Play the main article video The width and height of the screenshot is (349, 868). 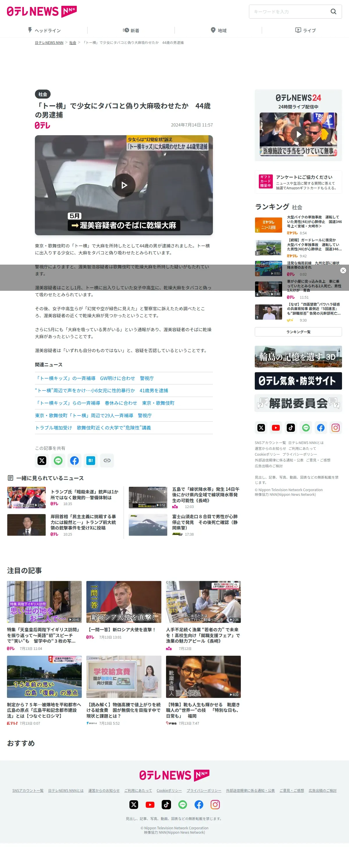(124, 185)
